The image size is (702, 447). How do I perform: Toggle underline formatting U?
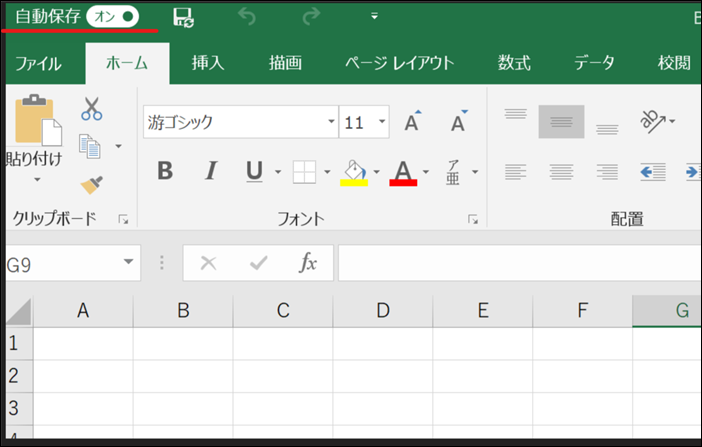254,171
